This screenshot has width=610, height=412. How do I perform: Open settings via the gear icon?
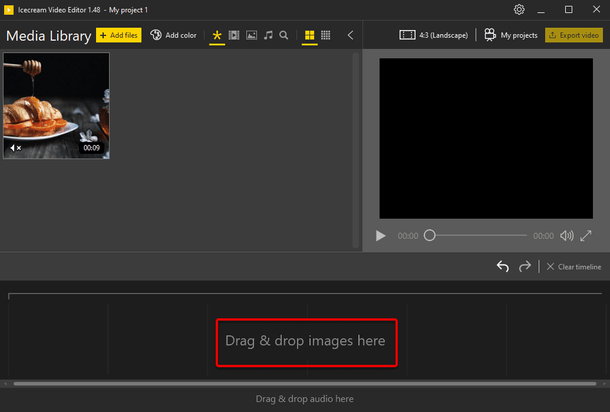(x=519, y=9)
